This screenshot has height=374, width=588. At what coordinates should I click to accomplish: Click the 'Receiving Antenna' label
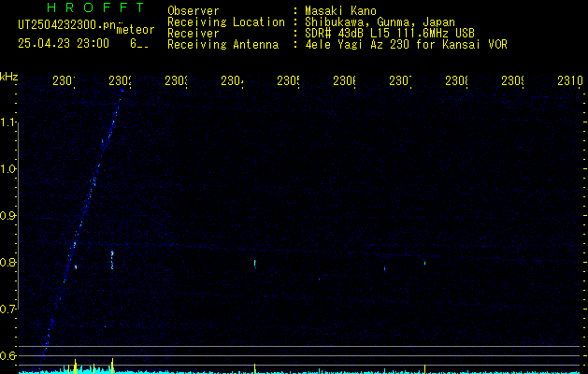click(x=222, y=45)
